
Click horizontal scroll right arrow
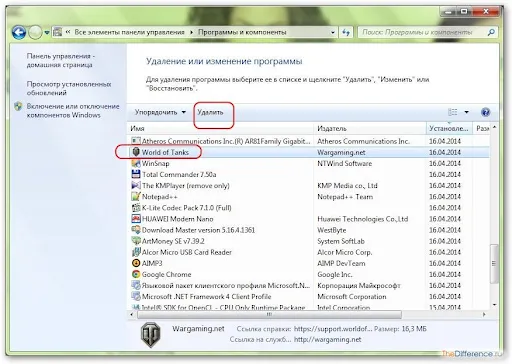coord(484,314)
